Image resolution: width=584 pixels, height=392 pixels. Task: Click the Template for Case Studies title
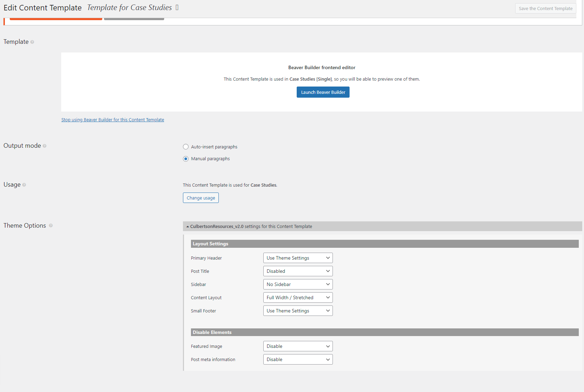pyautogui.click(x=129, y=8)
